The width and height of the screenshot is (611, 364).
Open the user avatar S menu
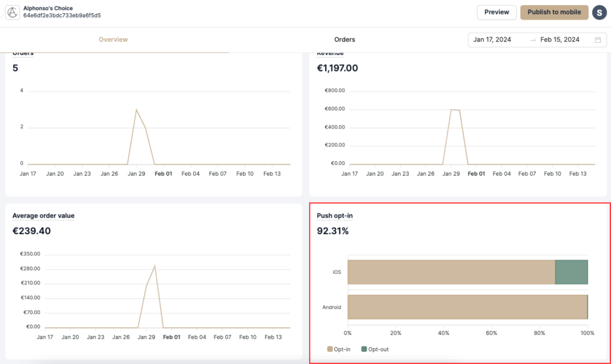(599, 13)
